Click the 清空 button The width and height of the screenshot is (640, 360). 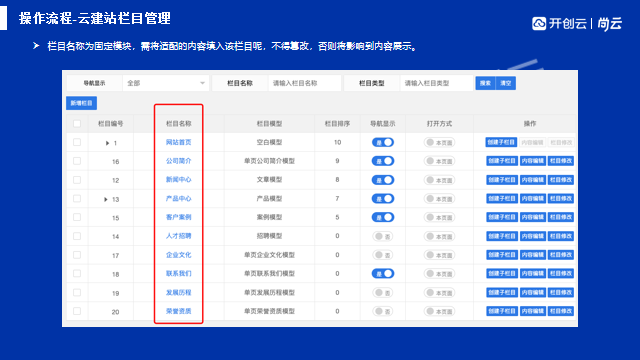[x=506, y=83]
